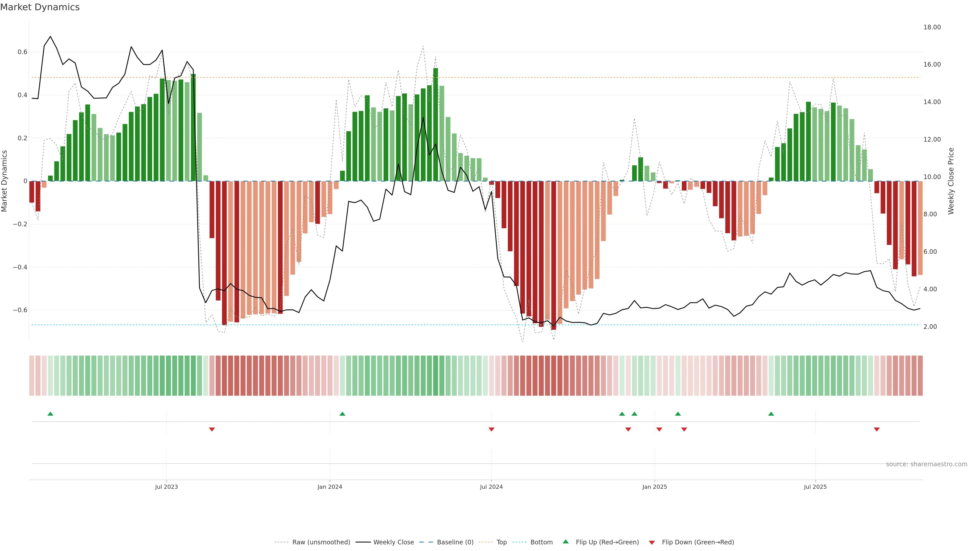Screen dimensions: 980x551
Task: Click the flip-up triangle near Jan 2024
Action: tap(342, 414)
